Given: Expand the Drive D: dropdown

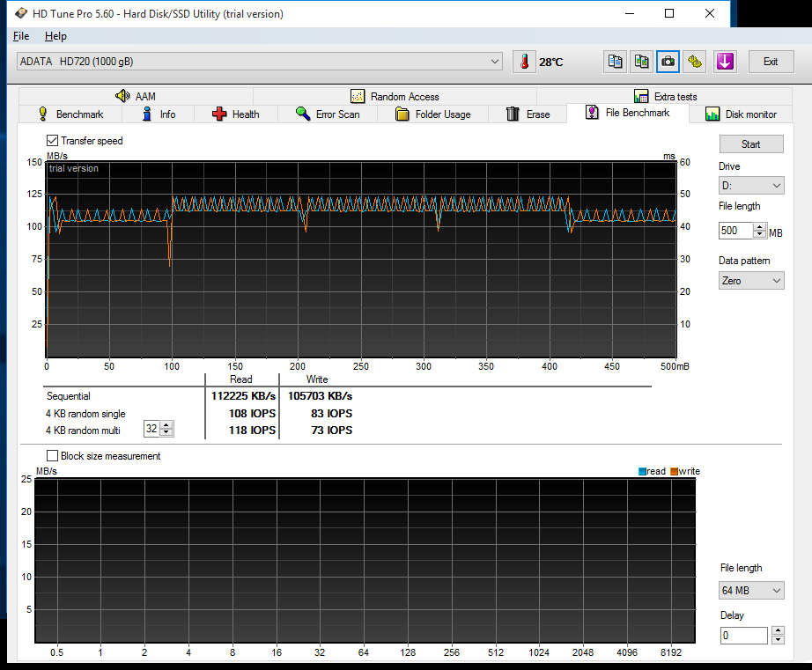Looking at the screenshot, I should tap(750, 186).
